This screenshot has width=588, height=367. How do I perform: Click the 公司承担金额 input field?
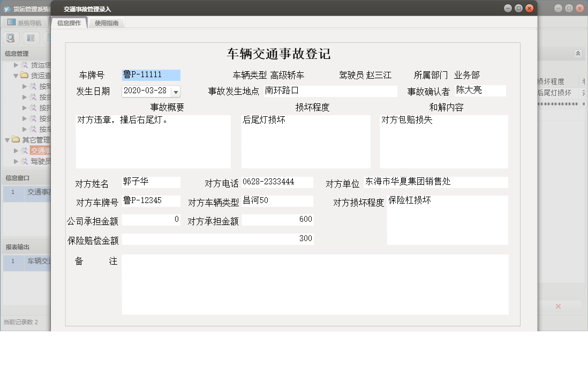[x=151, y=220]
